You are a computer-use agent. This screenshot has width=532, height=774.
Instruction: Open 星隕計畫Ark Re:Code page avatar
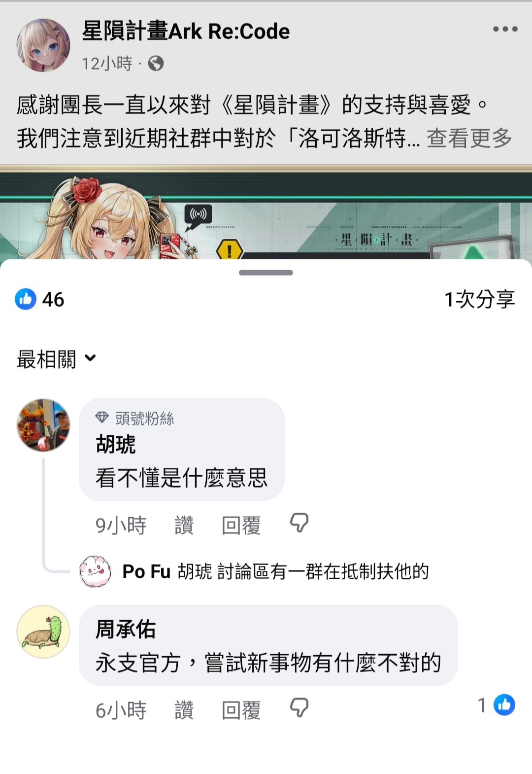coord(43,45)
